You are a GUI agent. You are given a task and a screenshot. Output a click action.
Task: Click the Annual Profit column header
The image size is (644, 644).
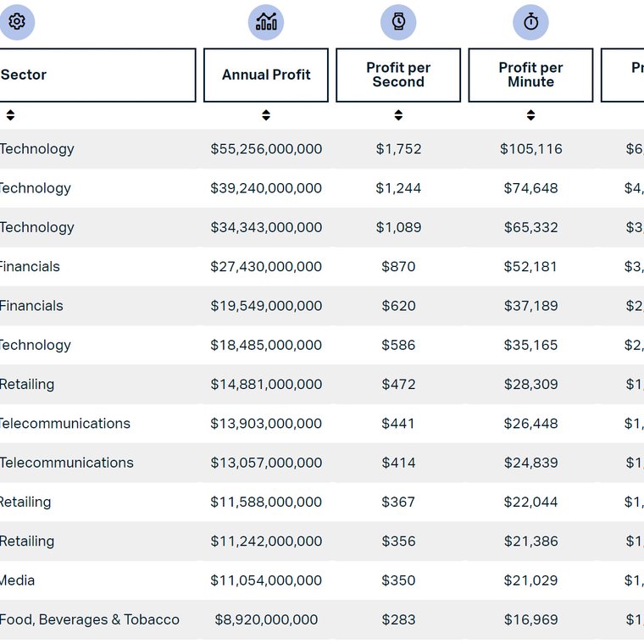[266, 75]
